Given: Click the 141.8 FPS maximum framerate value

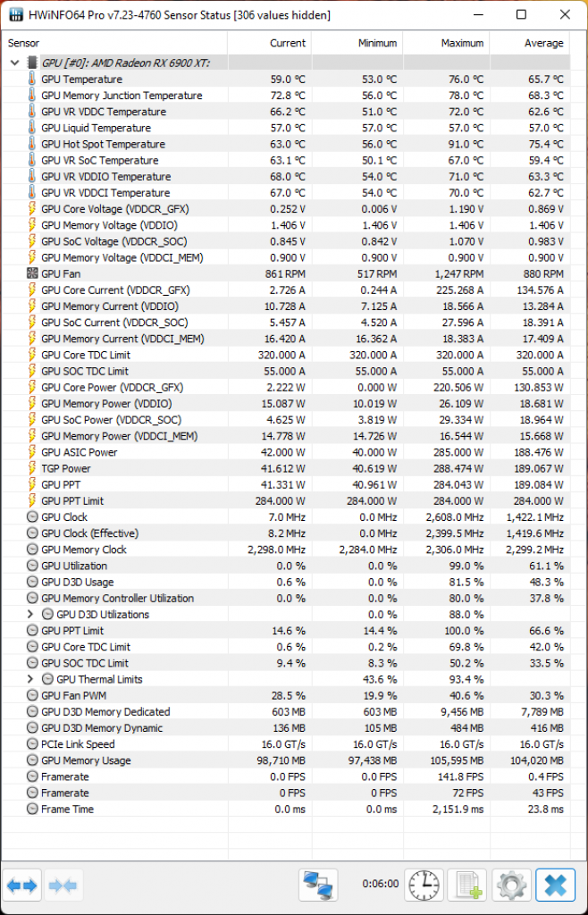Looking at the screenshot, I should coord(461,776).
